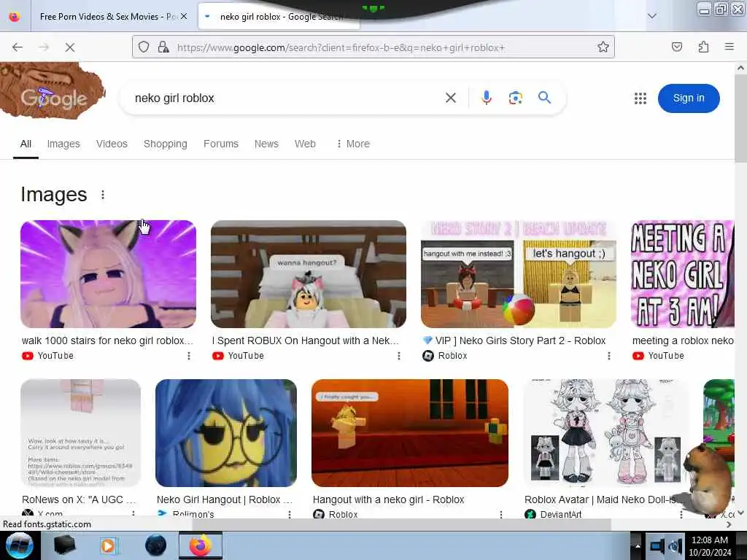Viewport: 747px width, 560px height.
Task: Click the blue-haired character with glasses thumbnail
Action: (x=226, y=433)
